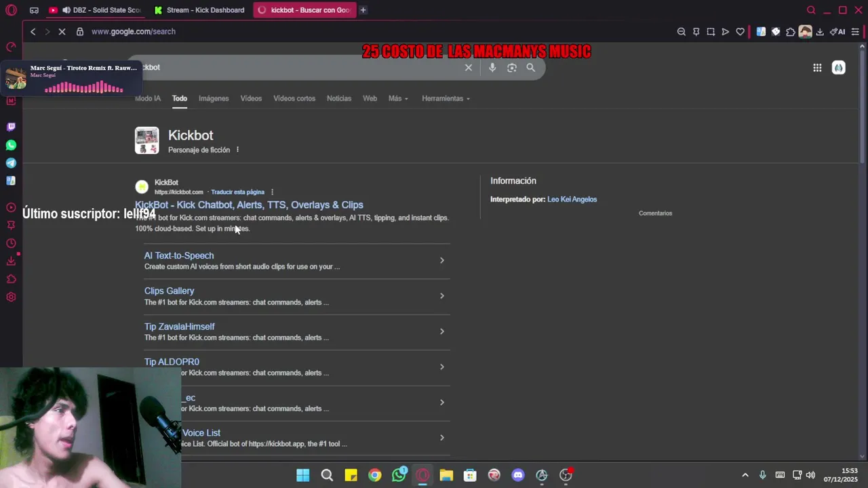Image resolution: width=868 pixels, height=488 pixels.
Task: Open Telegram in the sidebar
Action: click(11, 163)
